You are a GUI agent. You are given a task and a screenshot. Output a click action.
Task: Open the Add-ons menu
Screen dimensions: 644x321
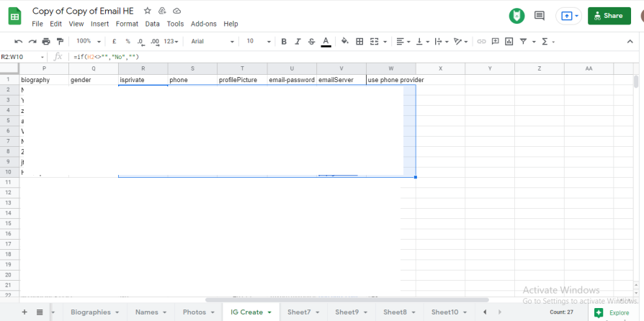(x=204, y=24)
